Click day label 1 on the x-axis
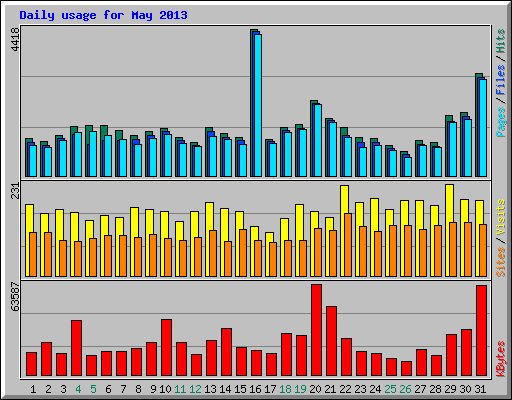The width and height of the screenshot is (512, 400). coord(33,389)
